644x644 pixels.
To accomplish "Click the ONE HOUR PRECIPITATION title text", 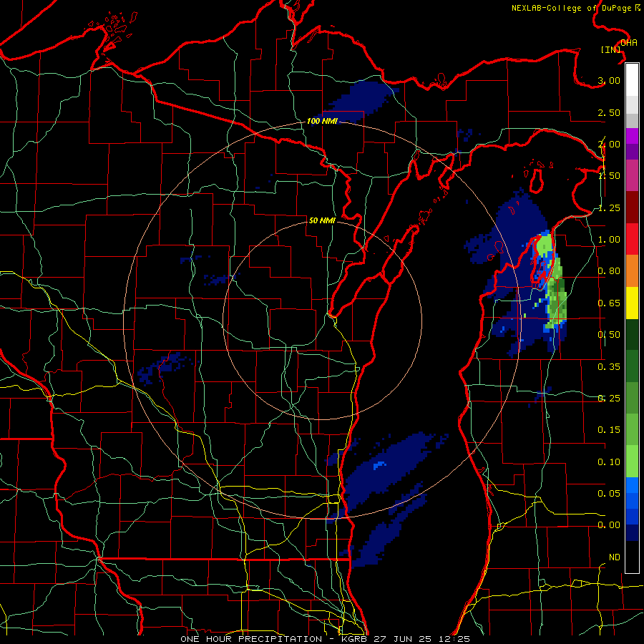I will [x=251, y=639].
